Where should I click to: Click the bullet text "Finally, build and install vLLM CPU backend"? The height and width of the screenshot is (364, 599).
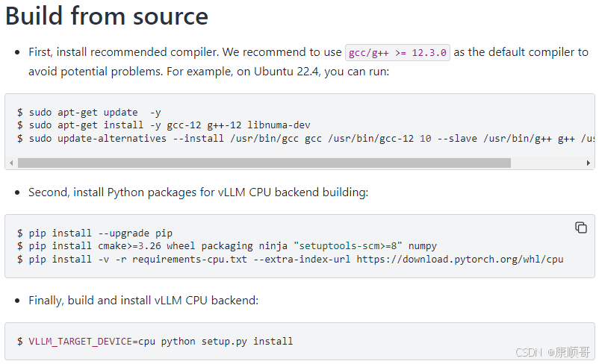(x=143, y=301)
